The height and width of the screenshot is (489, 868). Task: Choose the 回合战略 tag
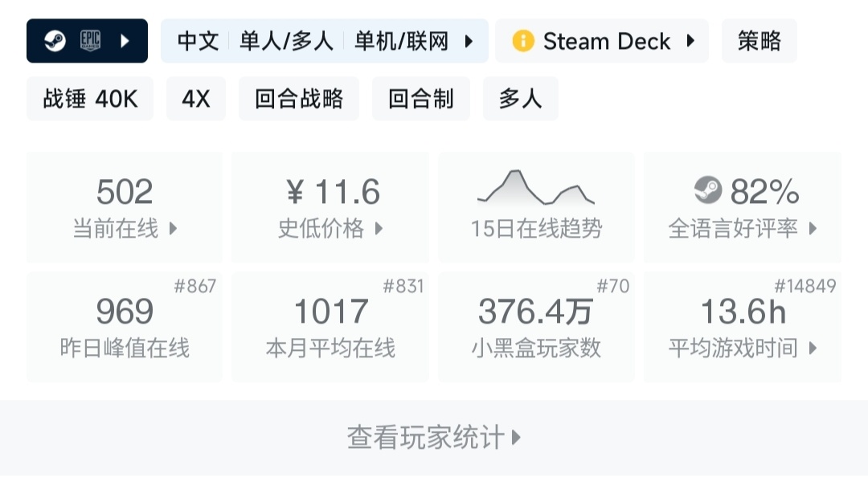pos(299,99)
